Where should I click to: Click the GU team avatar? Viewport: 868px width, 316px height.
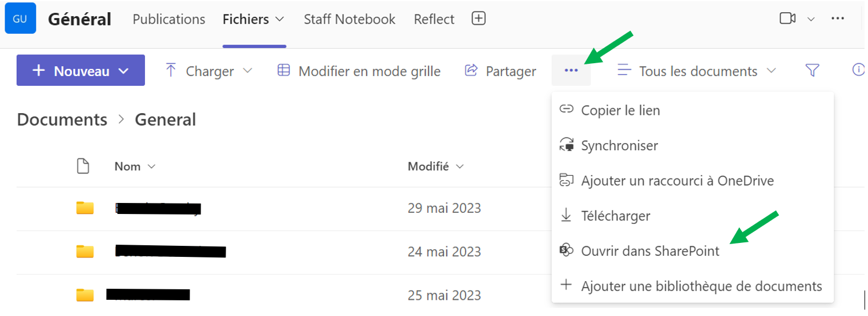20,19
